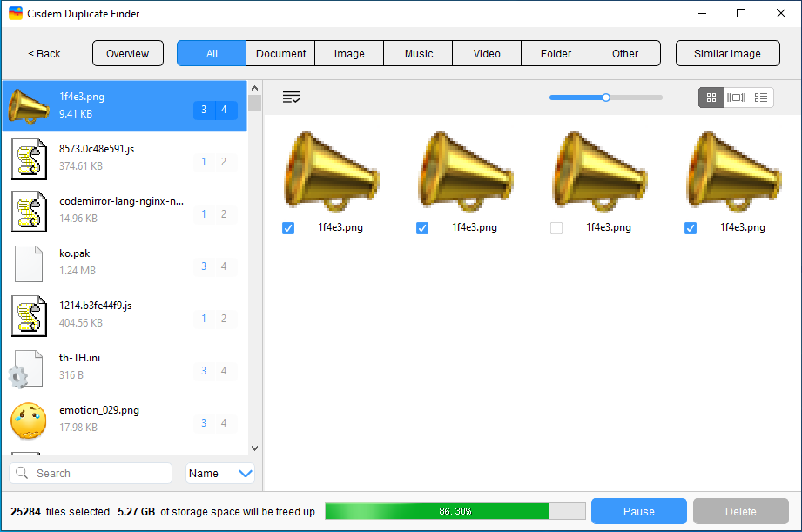Click the 17.98 KB size text

click(78, 428)
